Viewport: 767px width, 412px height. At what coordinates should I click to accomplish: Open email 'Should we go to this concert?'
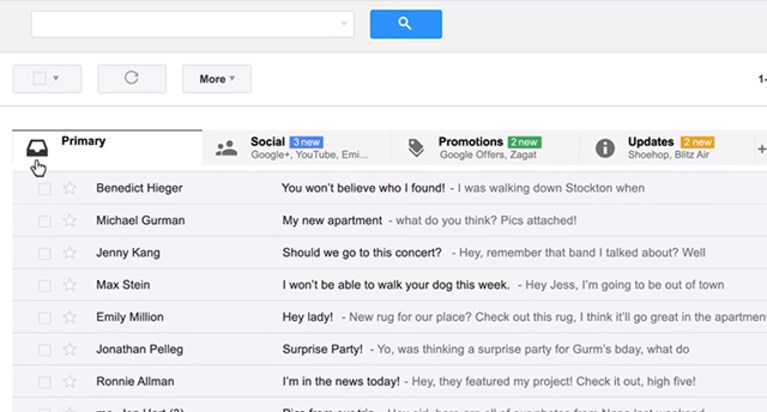coord(361,252)
